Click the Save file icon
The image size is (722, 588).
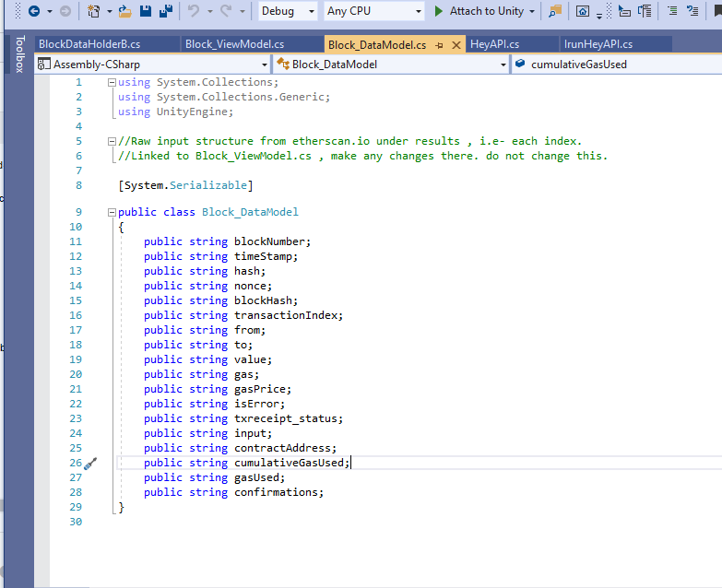tap(144, 11)
